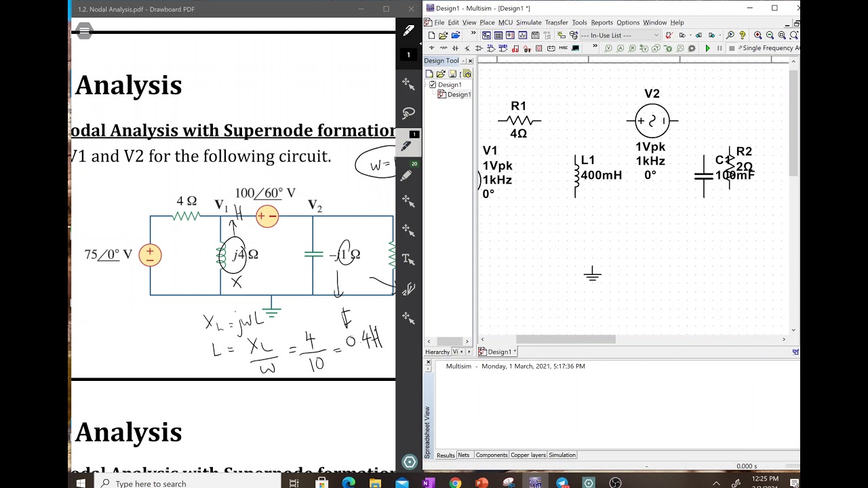Open the Tools menu
The width and height of the screenshot is (868, 488).
click(x=579, y=22)
